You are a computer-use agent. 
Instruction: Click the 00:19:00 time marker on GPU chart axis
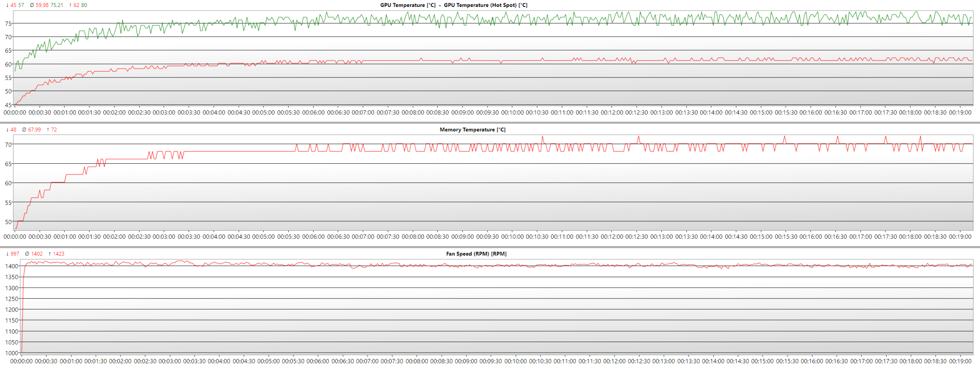coord(960,113)
